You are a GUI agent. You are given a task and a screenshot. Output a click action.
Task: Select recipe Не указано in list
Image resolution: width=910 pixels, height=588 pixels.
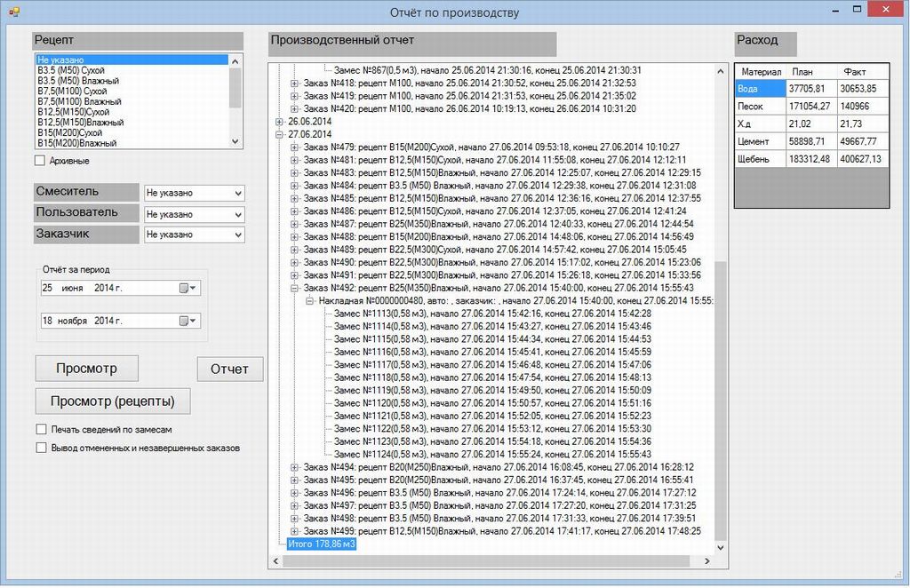(132, 60)
